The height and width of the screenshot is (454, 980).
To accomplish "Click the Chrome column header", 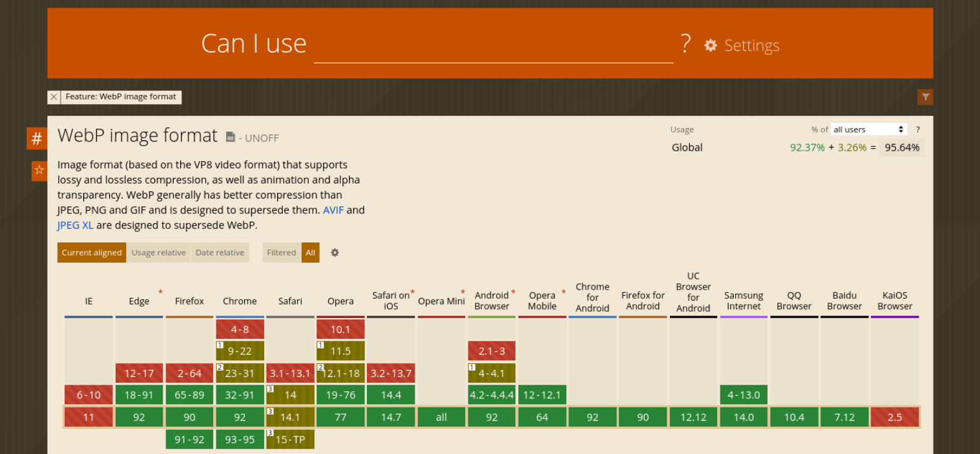I will pos(240,301).
